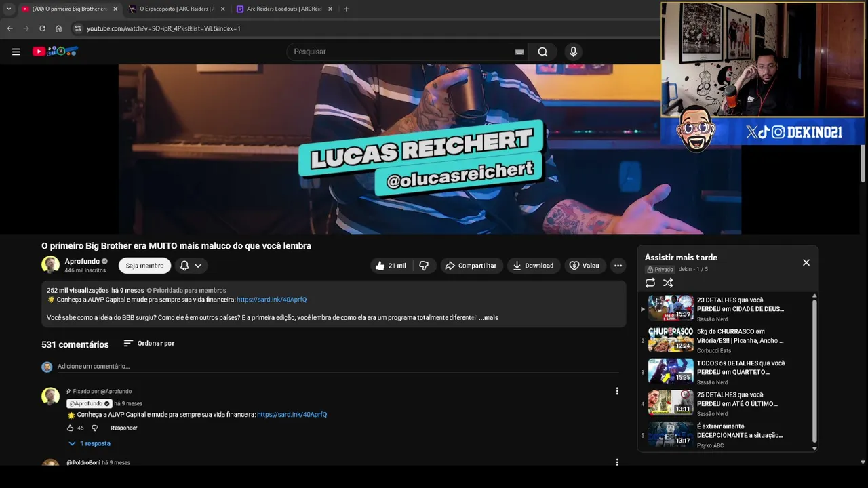Open the on-screen keyboard in search box

point(519,52)
